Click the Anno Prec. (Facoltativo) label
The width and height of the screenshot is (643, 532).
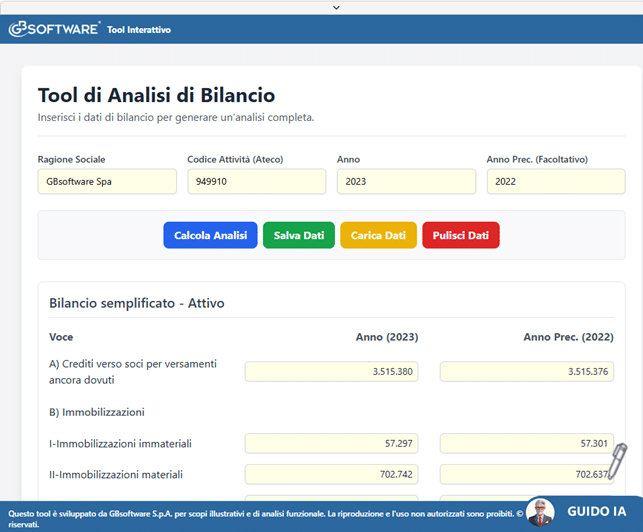pyautogui.click(x=537, y=160)
